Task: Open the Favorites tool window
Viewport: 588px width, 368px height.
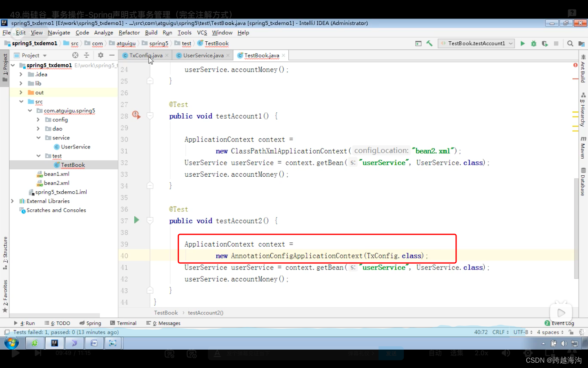Action: point(5,296)
